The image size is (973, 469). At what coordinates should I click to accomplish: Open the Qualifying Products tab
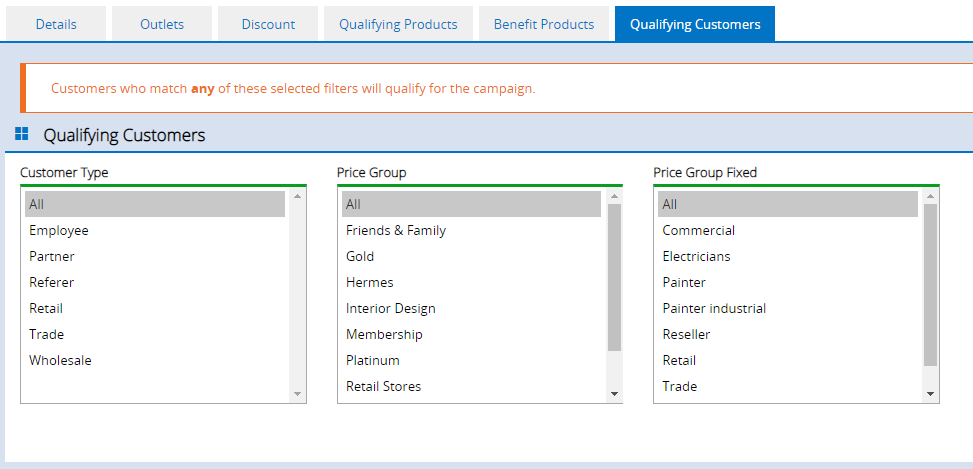398,24
